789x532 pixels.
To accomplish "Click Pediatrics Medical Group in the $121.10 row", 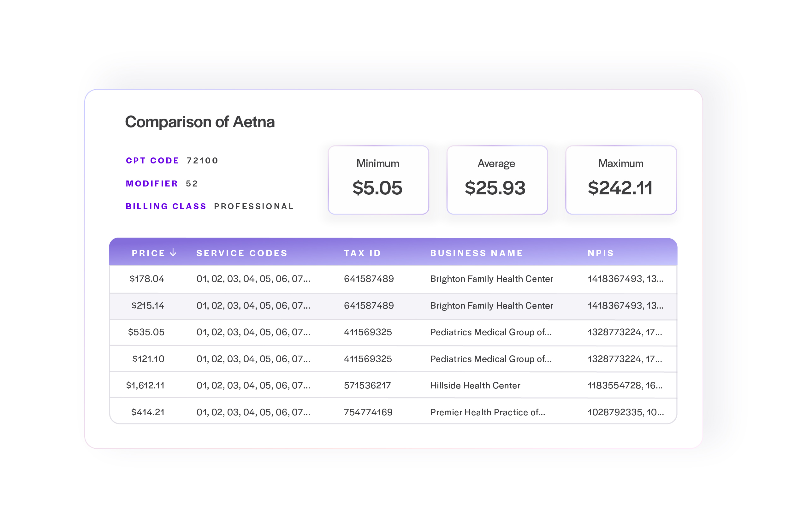I will click(x=491, y=359).
